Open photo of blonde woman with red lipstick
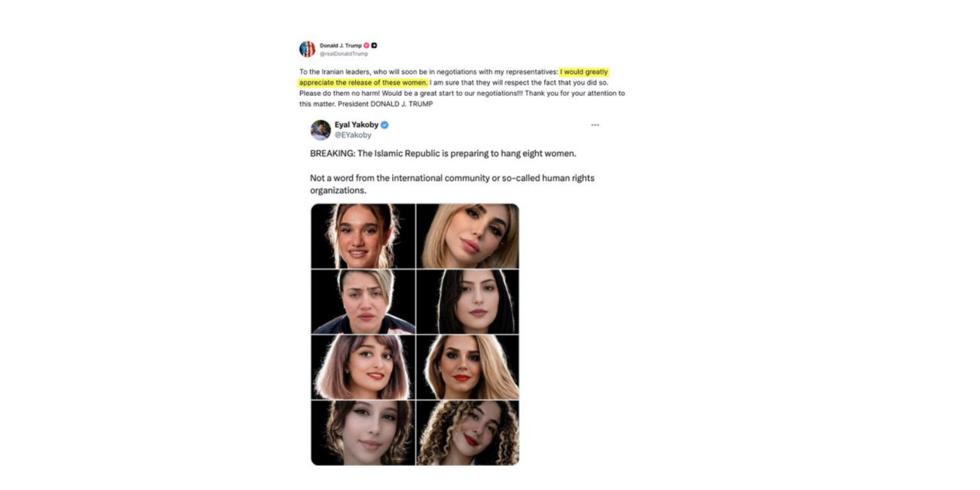This screenshot has width=980, height=490. point(467,367)
